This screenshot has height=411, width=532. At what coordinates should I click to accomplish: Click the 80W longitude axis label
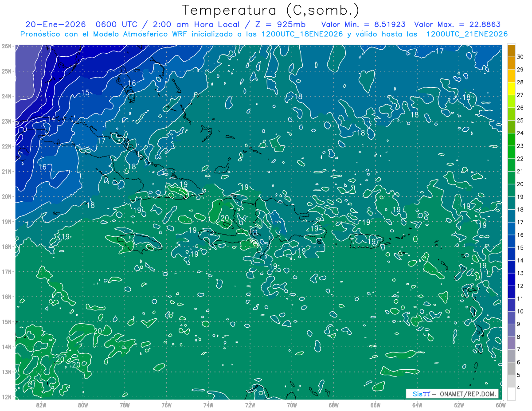83,404
